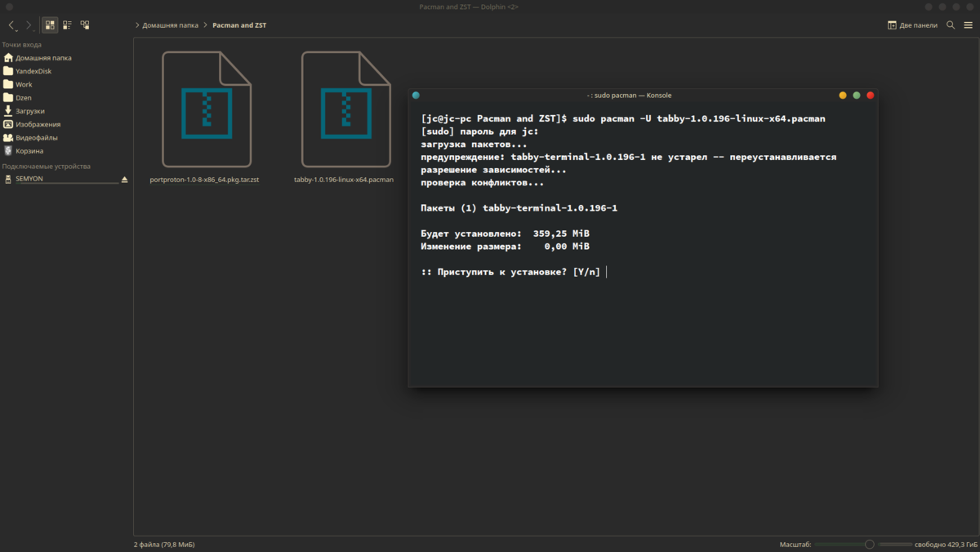Select the Изображения places entry
980x552 pixels.
pyautogui.click(x=38, y=124)
